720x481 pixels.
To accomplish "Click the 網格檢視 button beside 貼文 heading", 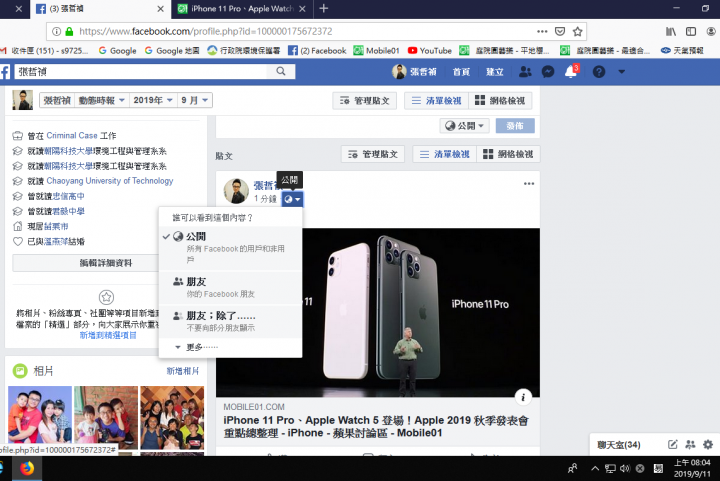I will (508, 154).
